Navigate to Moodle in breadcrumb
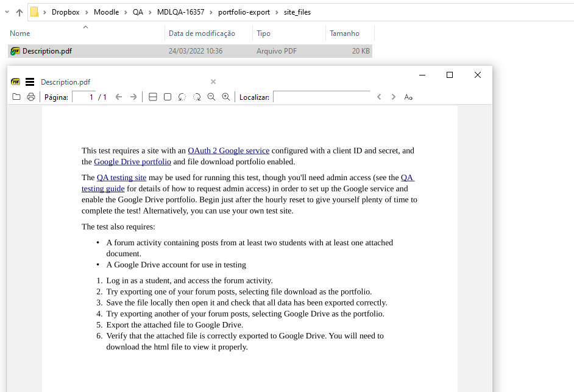The height and width of the screenshot is (392, 574). click(x=106, y=12)
